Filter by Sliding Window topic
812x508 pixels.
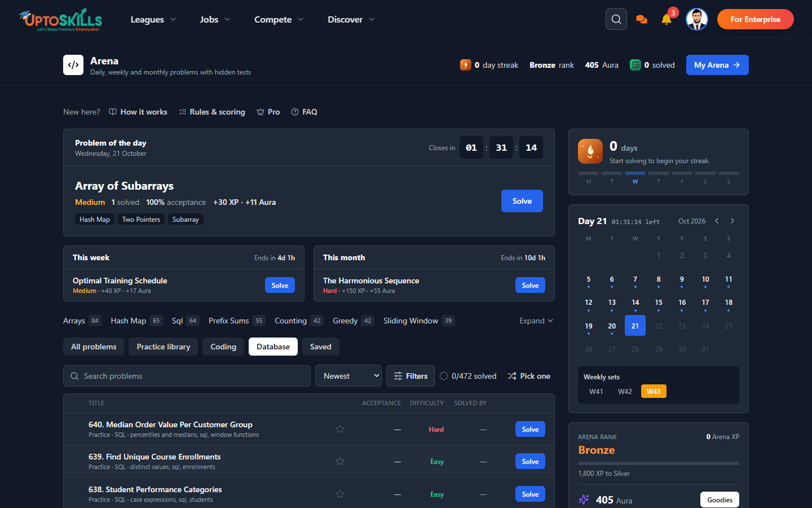point(419,321)
